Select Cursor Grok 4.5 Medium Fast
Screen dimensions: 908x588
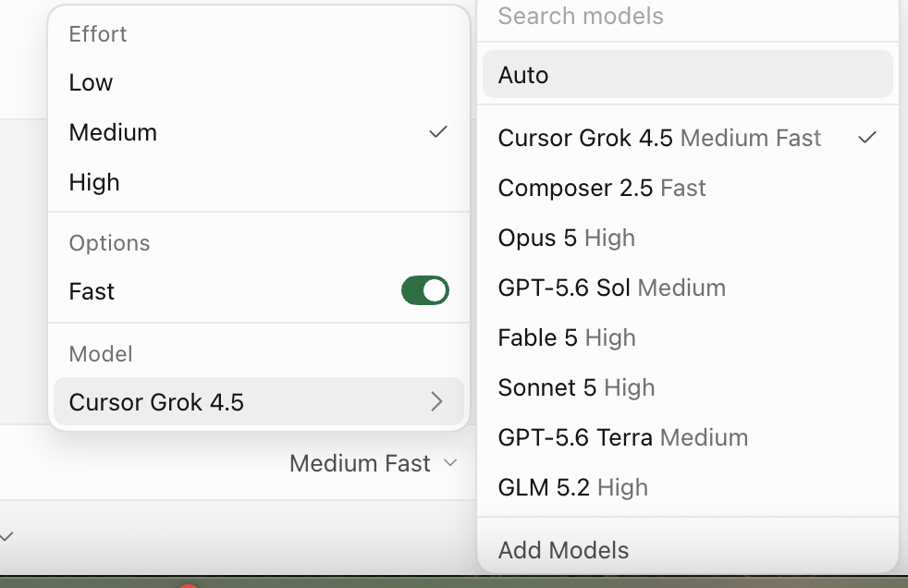pos(687,138)
